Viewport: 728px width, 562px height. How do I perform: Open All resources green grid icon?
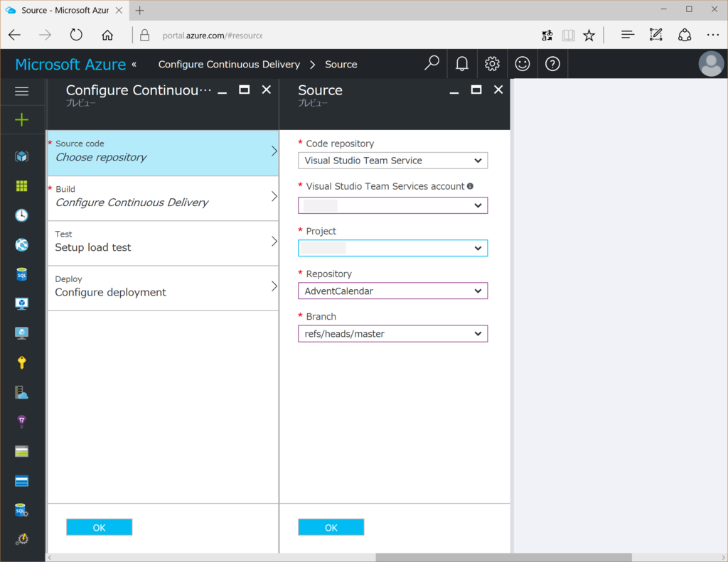pos(21,186)
